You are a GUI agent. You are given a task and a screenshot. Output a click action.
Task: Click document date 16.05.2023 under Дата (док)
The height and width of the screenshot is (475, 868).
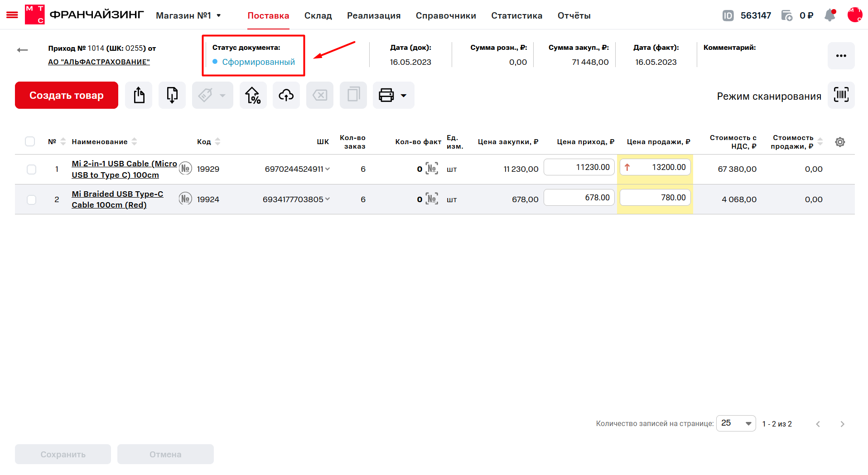pyautogui.click(x=410, y=62)
